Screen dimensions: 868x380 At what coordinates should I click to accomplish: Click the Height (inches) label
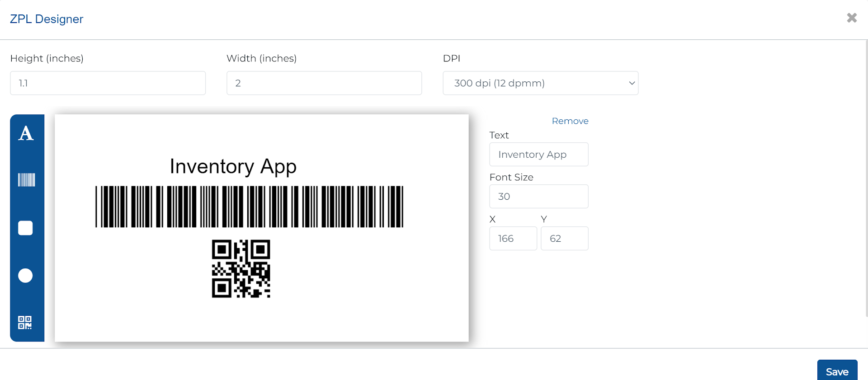pyautogui.click(x=47, y=58)
